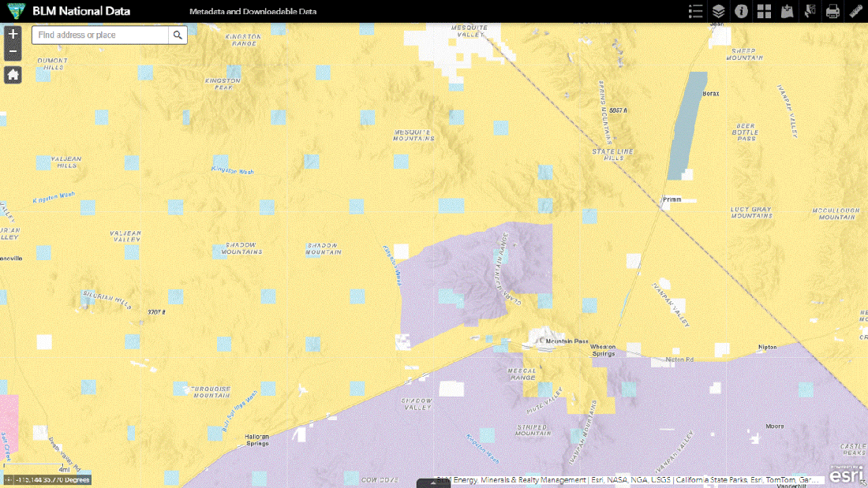The width and height of the screenshot is (868, 488).
Task: Open the Add Data widget
Action: tap(787, 11)
